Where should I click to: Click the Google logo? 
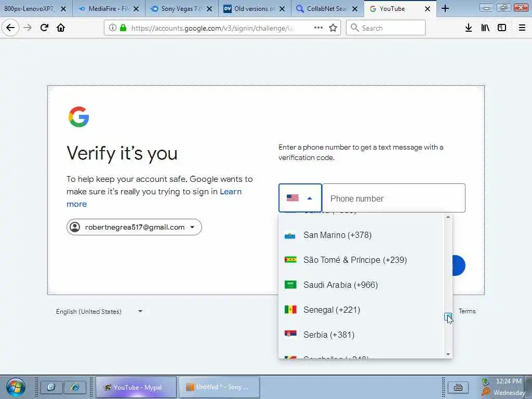(x=79, y=117)
